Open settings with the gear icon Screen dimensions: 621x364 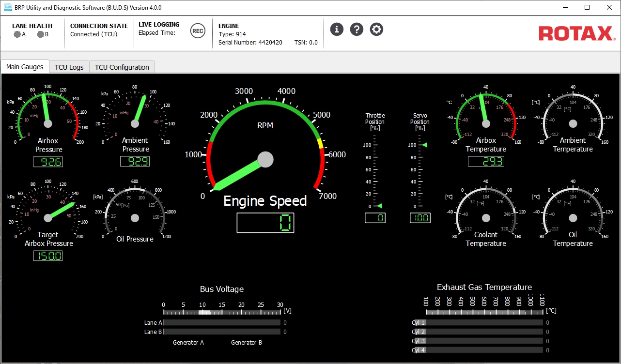[376, 30]
